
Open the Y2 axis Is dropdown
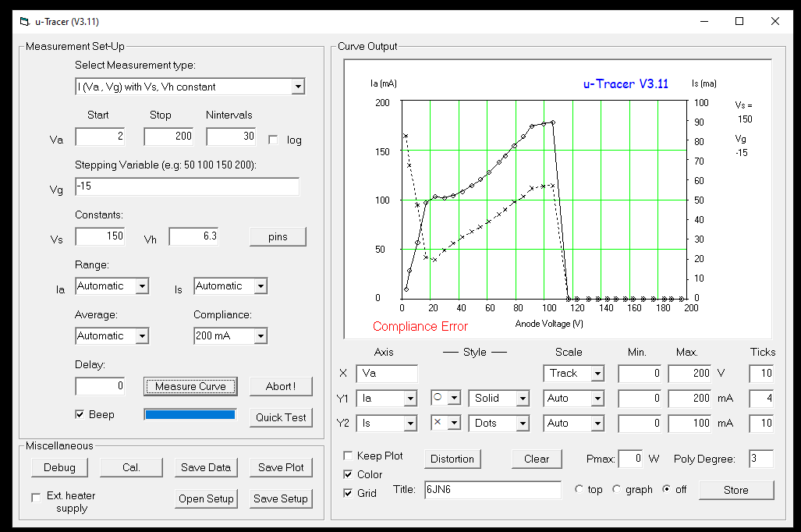pyautogui.click(x=410, y=424)
